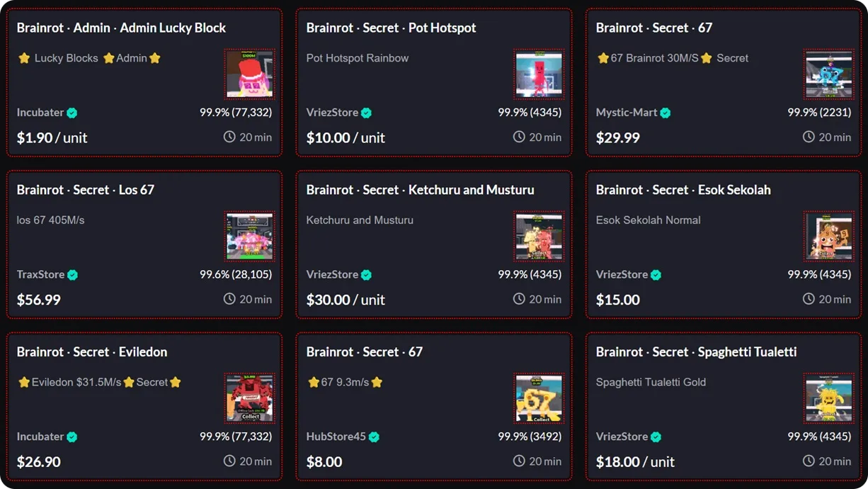This screenshot has height=489, width=868.
Task: Click the star before the Eviledon $31.5M/s tag
Action: (23, 381)
